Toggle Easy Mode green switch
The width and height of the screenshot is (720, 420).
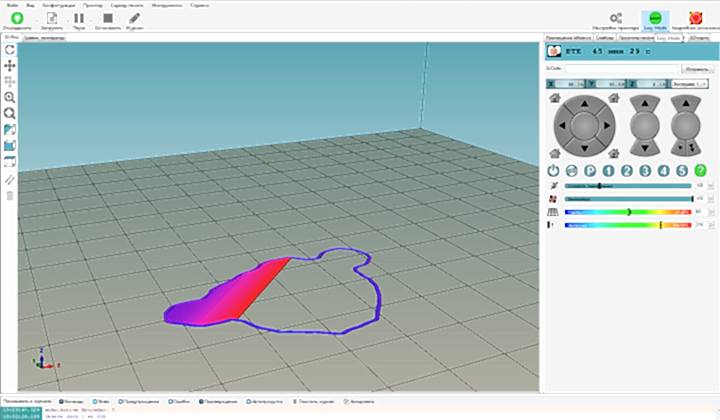655,18
